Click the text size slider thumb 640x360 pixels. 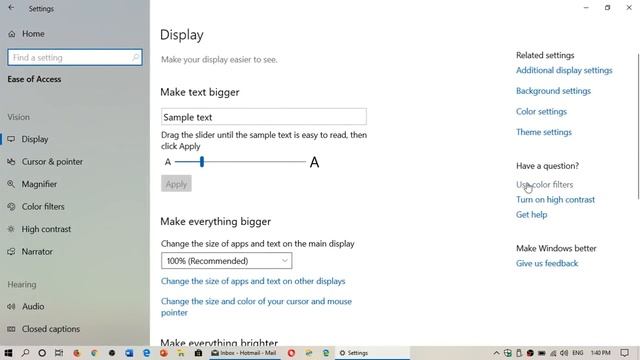point(202,162)
